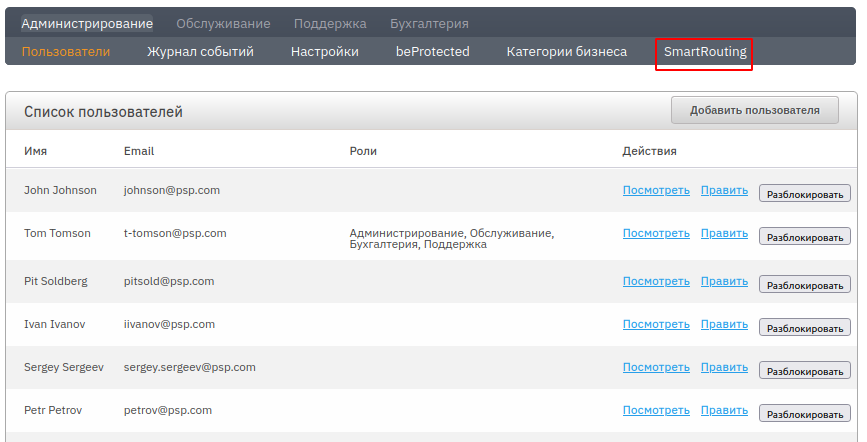Viewport: 867px width, 442px height.
Task: Open the Администрирование top menu
Action: (x=87, y=23)
